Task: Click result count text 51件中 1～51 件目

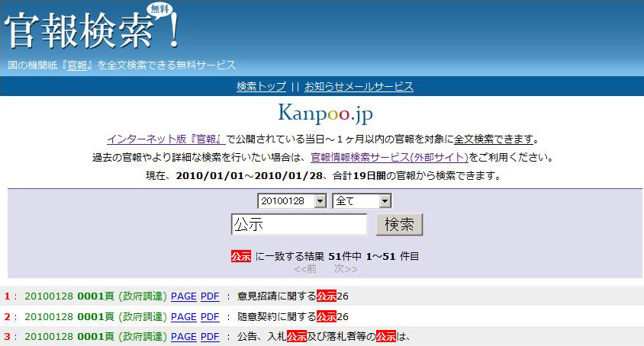Action: point(374,257)
